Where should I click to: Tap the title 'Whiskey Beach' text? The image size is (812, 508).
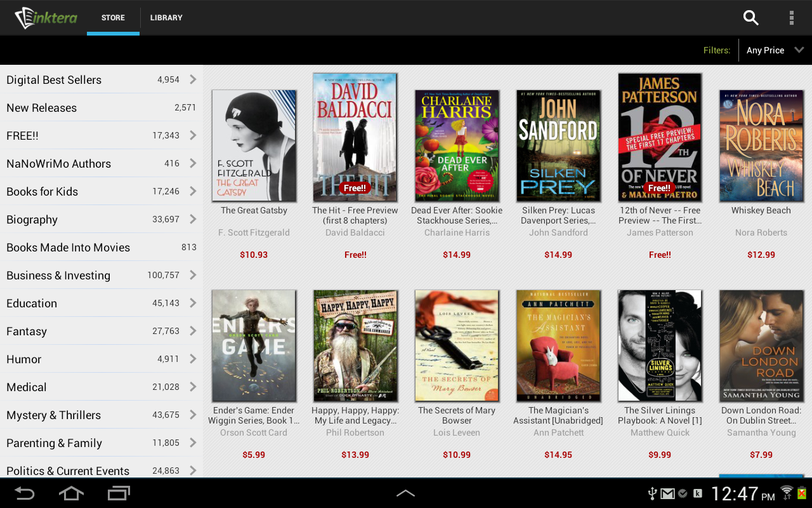click(x=761, y=210)
